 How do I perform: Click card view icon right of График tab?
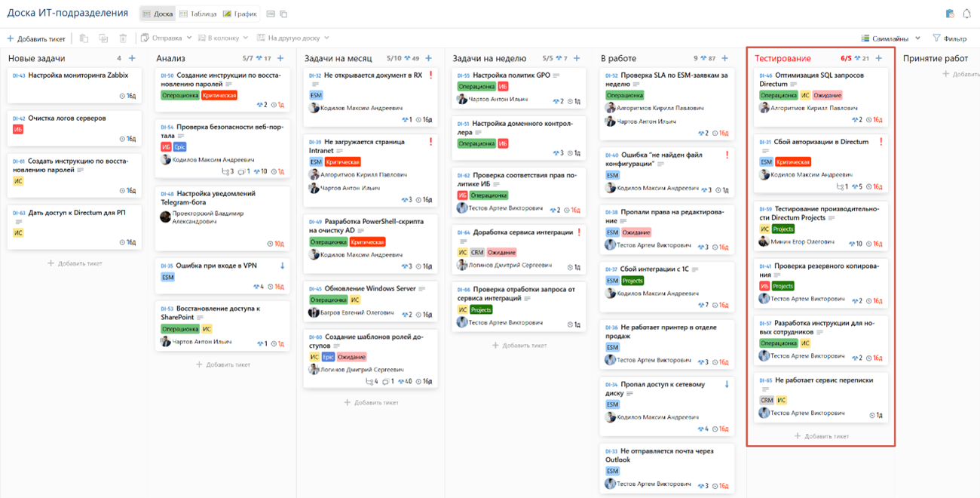point(271,14)
